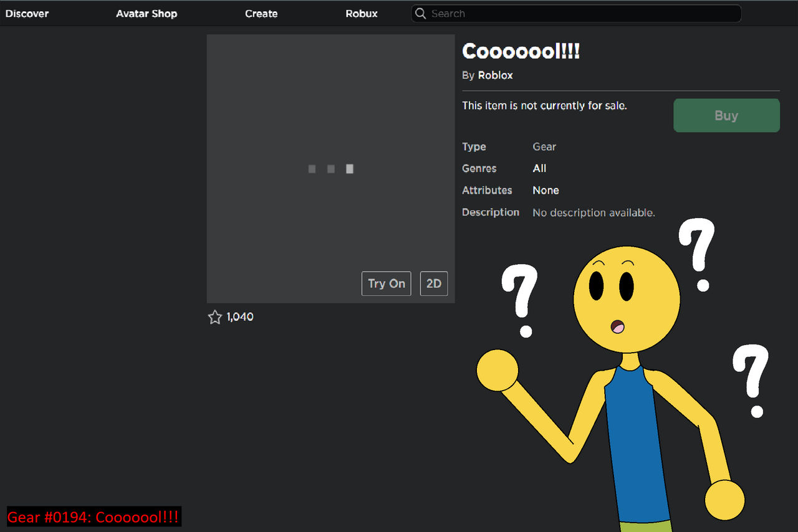Click the None attributes value
The width and height of the screenshot is (798, 532).
click(546, 191)
